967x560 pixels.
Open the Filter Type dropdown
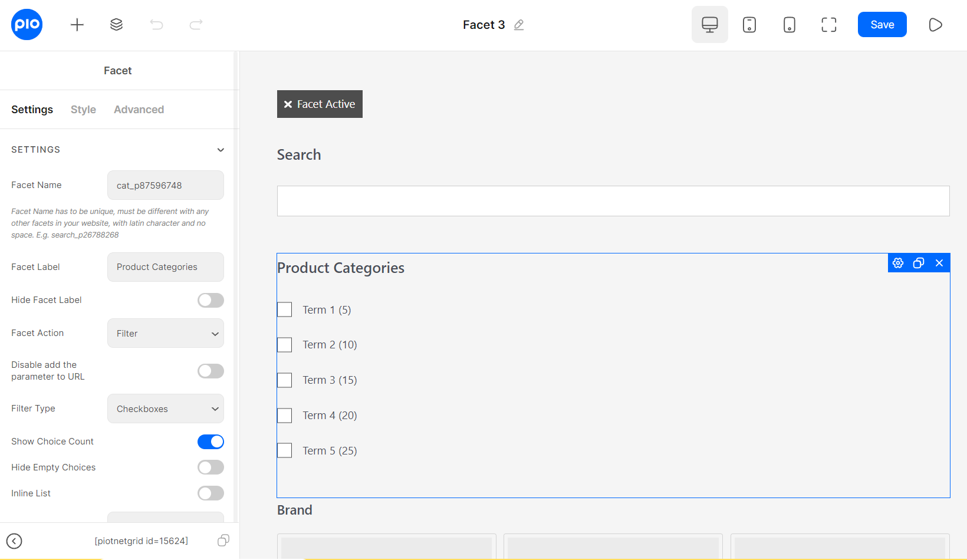click(165, 409)
